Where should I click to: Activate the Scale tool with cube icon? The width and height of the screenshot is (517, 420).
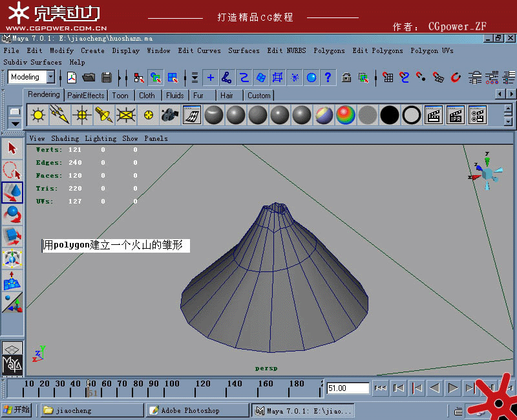pos(12,236)
